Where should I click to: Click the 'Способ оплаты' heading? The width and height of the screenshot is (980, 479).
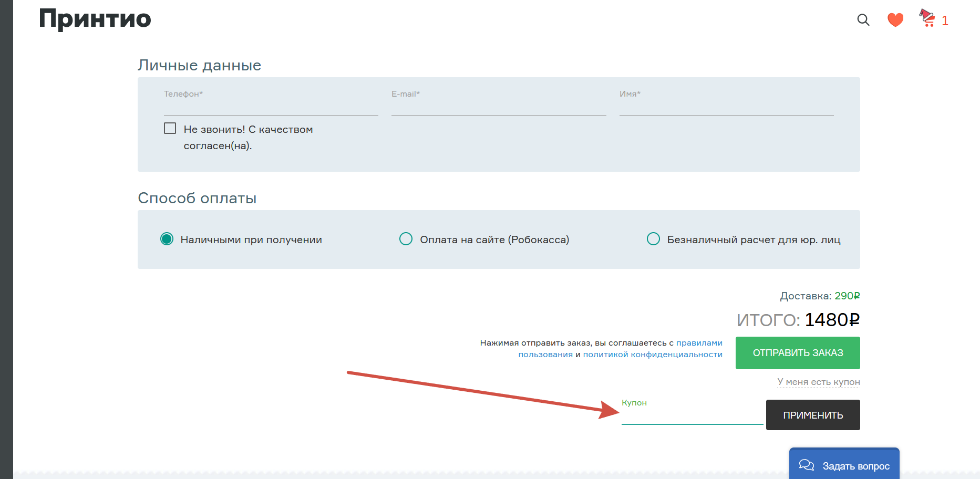[197, 198]
